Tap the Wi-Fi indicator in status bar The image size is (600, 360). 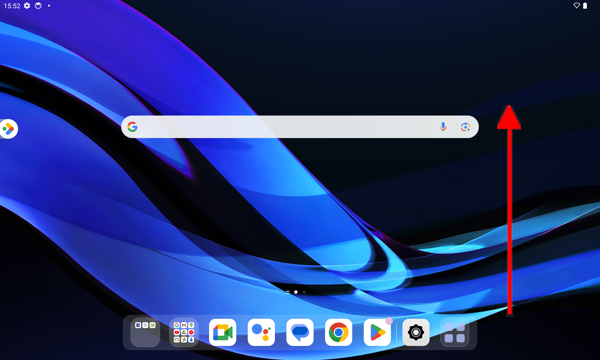pos(577,6)
